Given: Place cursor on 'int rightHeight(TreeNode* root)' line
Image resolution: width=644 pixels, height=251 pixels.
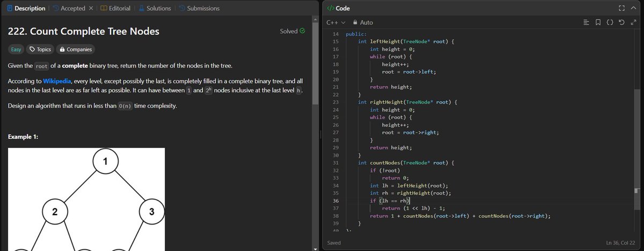Looking at the screenshot, I should point(408,101).
